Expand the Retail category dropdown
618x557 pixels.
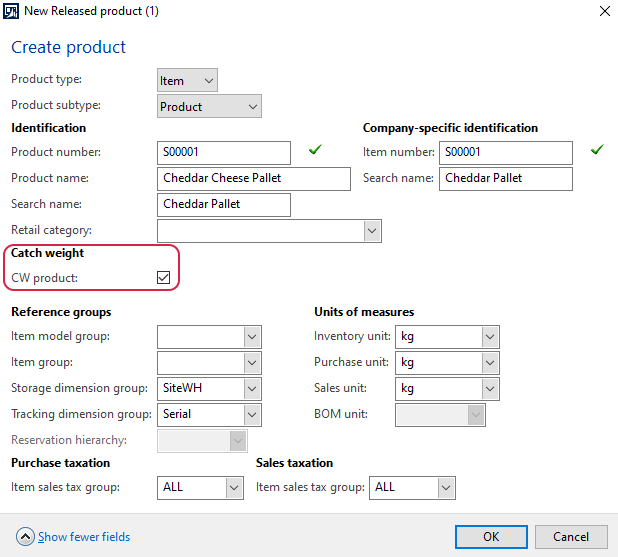pos(372,231)
